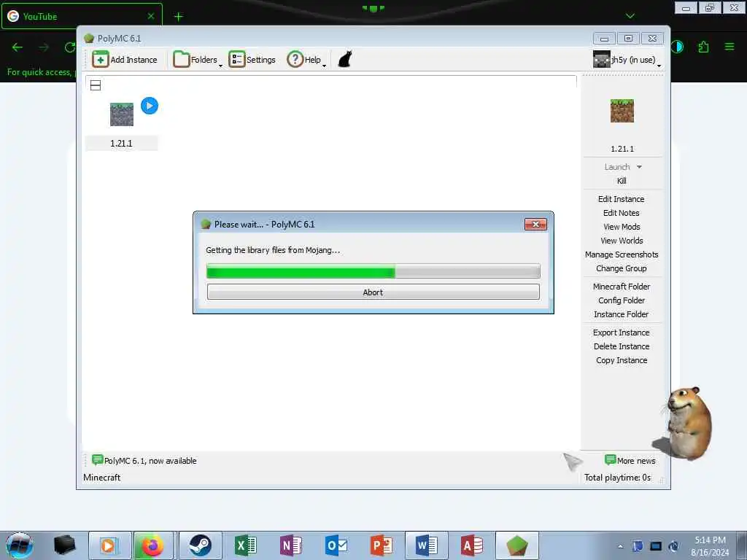Open Excel from the taskbar

pos(246,545)
